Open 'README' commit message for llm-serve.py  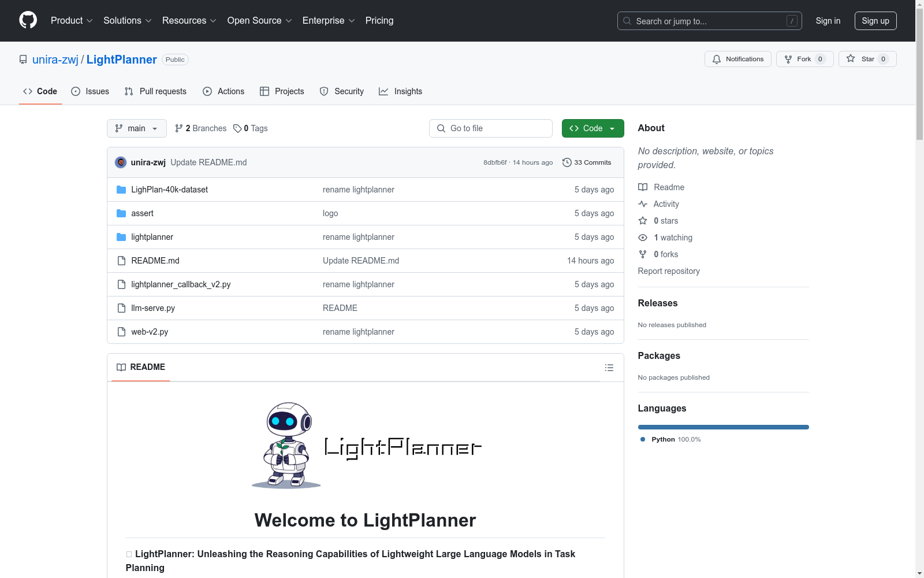(340, 308)
